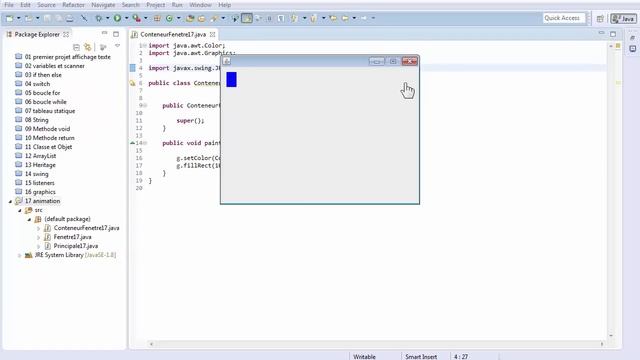This screenshot has width=640, height=360.
Task: Select the 05 boucle for project
Action: [x=42, y=93]
